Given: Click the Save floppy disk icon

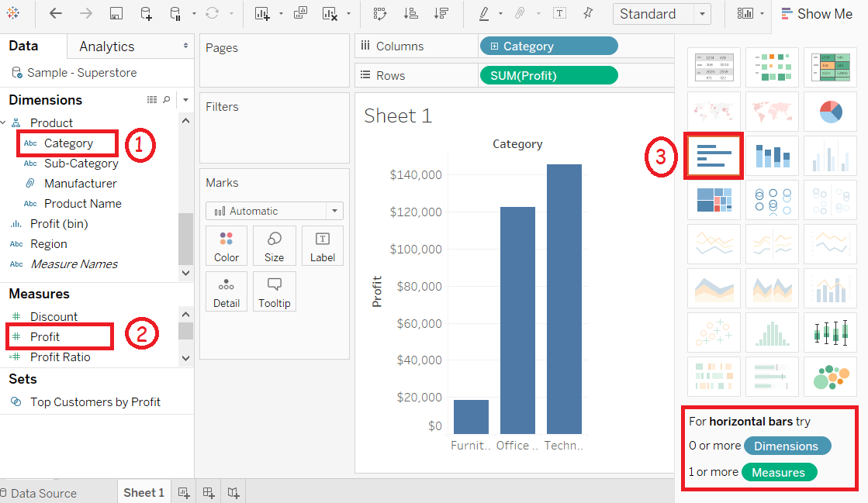Looking at the screenshot, I should (116, 14).
